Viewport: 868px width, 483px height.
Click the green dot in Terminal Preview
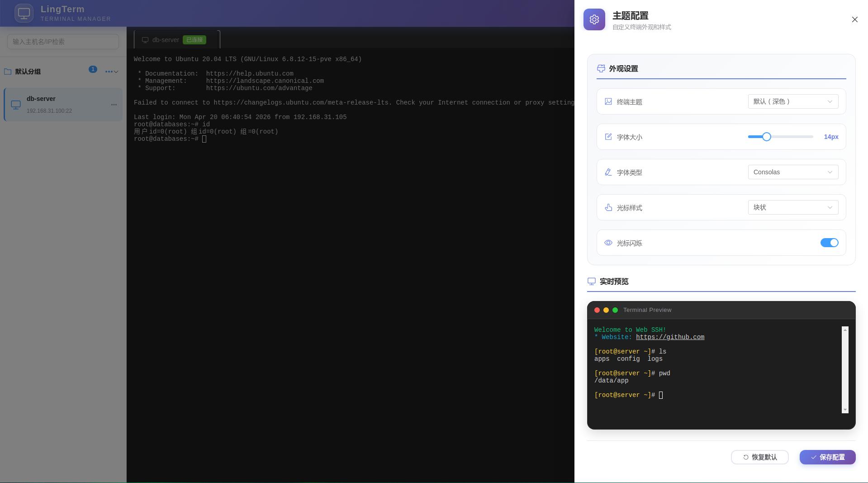point(615,310)
